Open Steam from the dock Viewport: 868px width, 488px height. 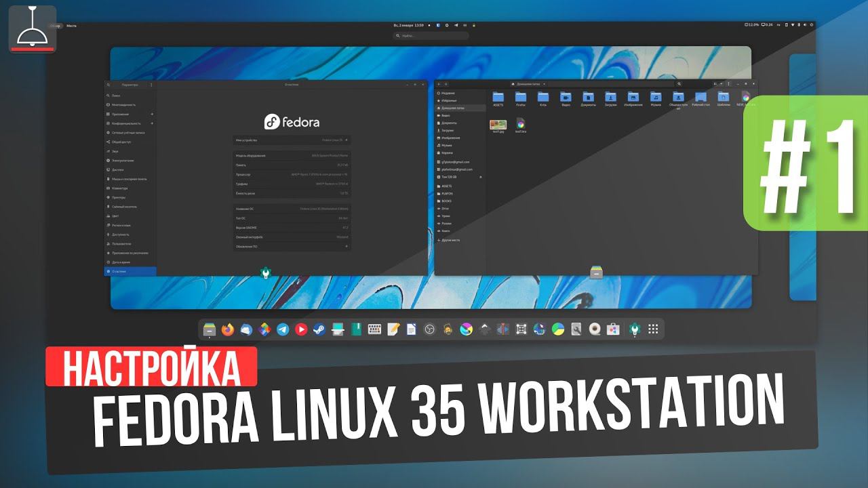[x=319, y=329]
